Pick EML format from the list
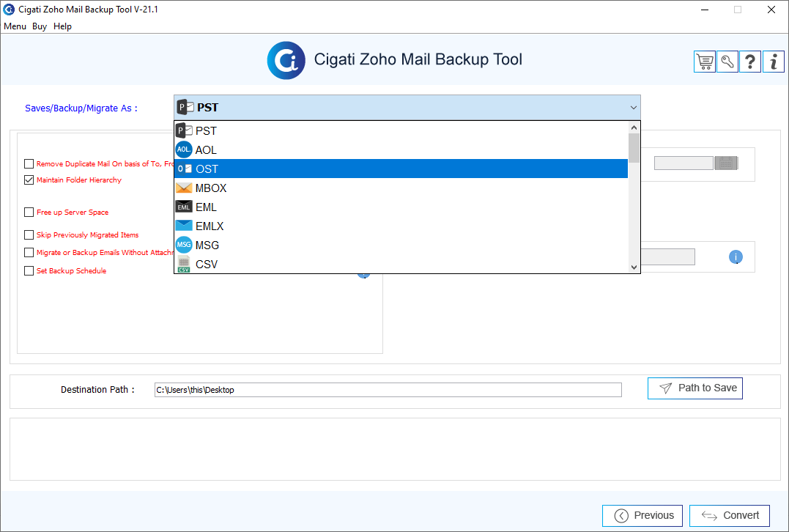The height and width of the screenshot is (532, 789). pos(401,207)
